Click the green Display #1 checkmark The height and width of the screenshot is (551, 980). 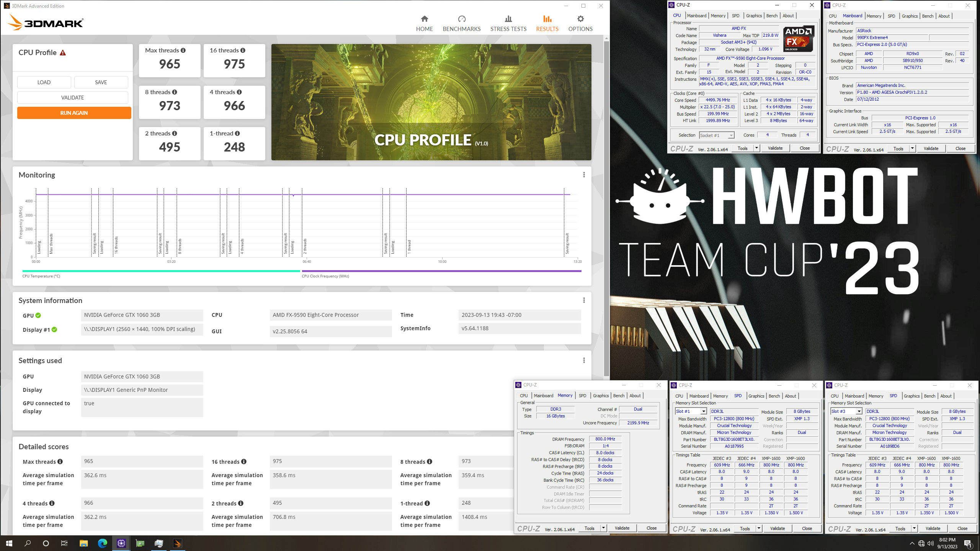tap(54, 330)
